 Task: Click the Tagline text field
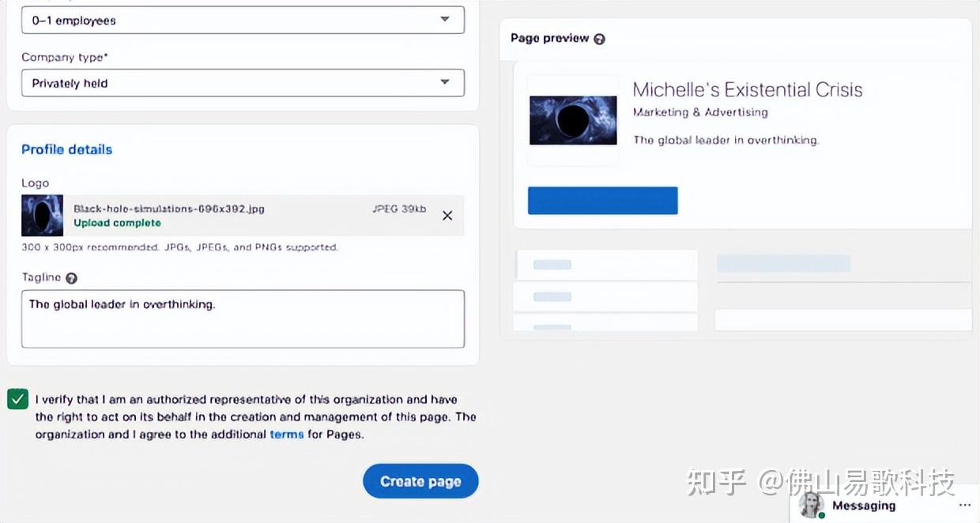point(243,319)
